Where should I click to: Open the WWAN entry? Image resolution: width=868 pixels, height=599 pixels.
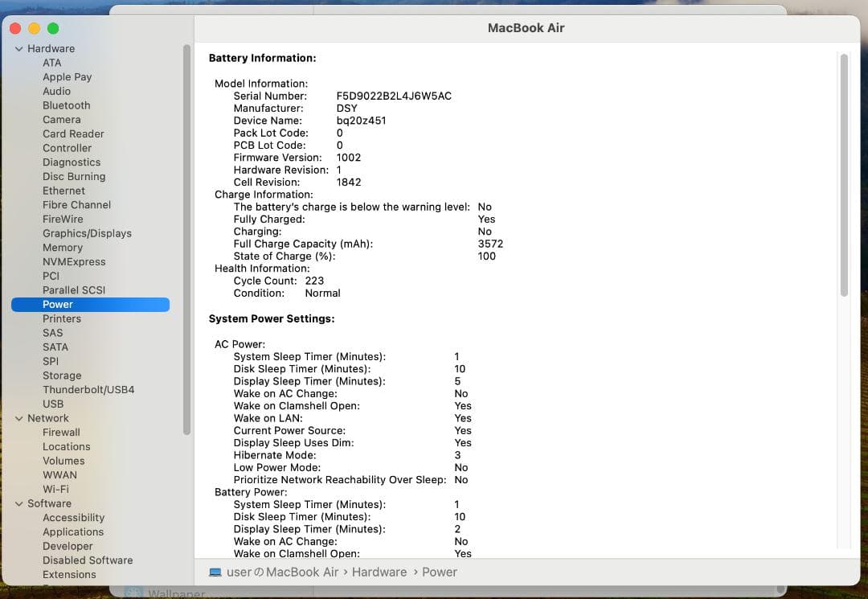(x=59, y=475)
